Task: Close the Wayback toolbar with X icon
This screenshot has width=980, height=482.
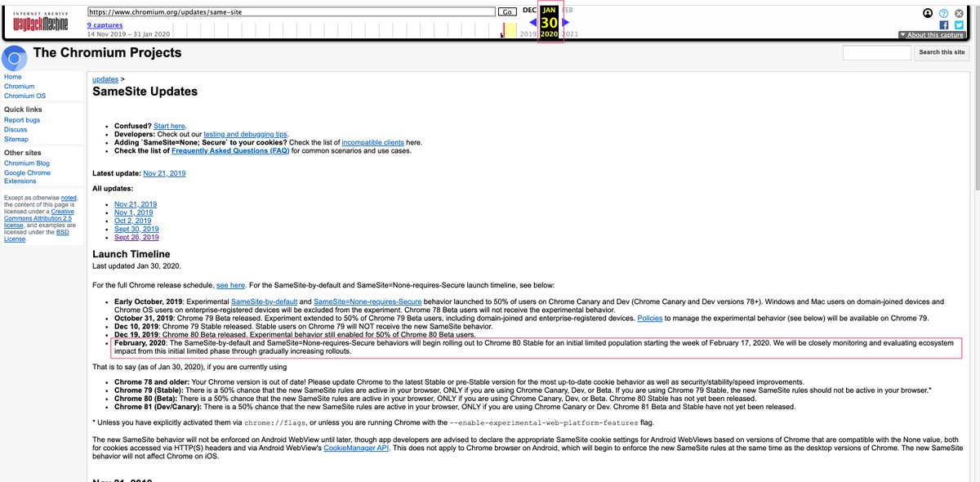Action: click(959, 13)
